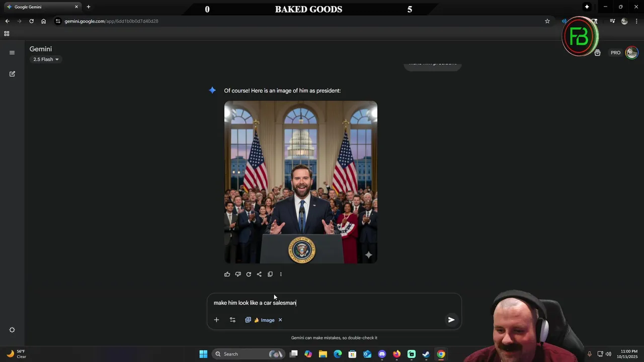Regenerate the response with the redo icon
This screenshot has height=362, width=644.
coord(249,274)
